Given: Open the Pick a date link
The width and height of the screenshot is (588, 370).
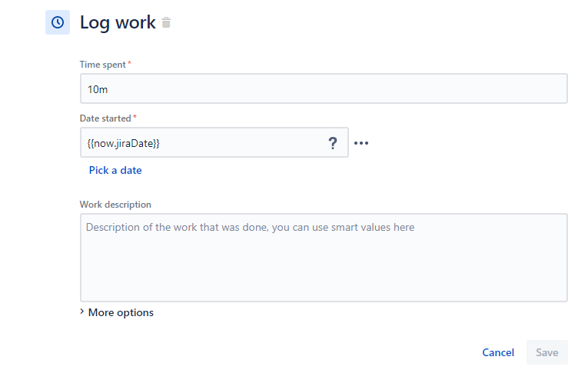Looking at the screenshot, I should pyautogui.click(x=115, y=170).
